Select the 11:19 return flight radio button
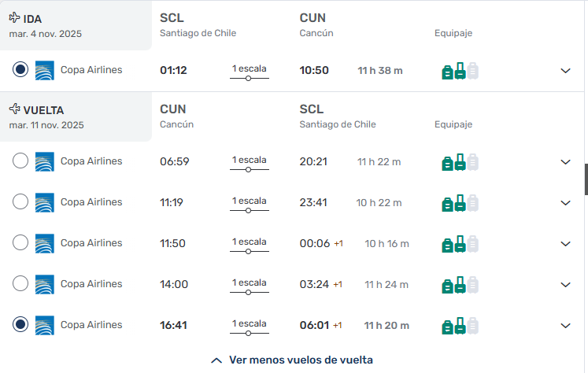588x373 pixels. pos(20,202)
